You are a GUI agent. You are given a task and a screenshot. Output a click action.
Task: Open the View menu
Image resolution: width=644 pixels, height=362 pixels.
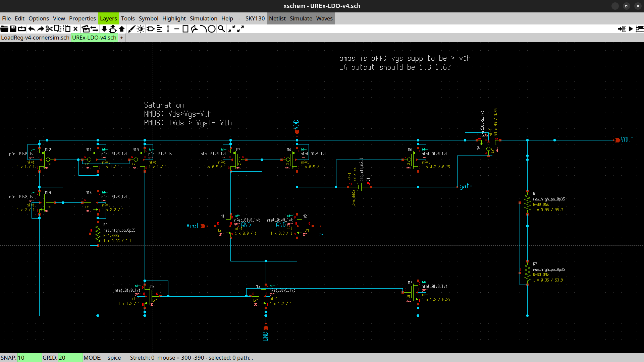(59, 18)
